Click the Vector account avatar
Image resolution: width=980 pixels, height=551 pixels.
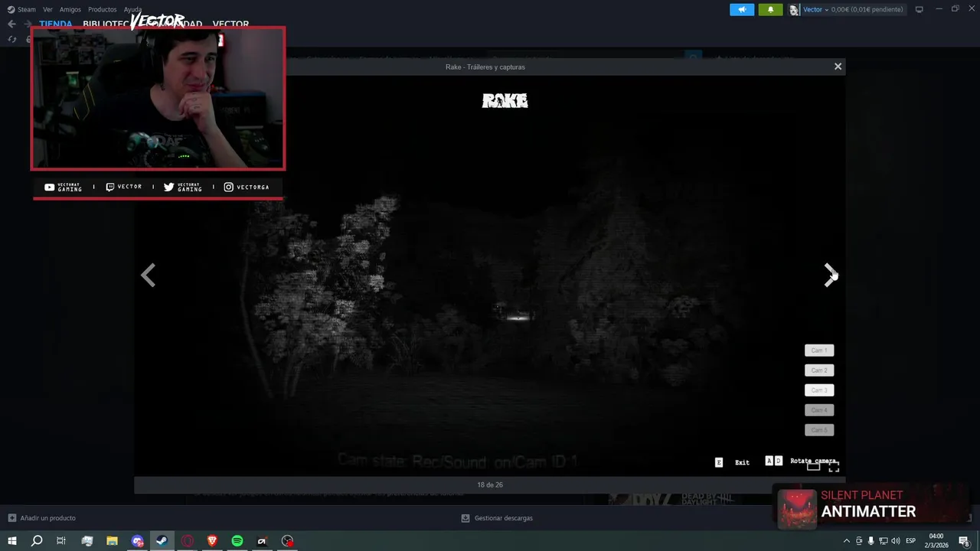pyautogui.click(x=795, y=9)
